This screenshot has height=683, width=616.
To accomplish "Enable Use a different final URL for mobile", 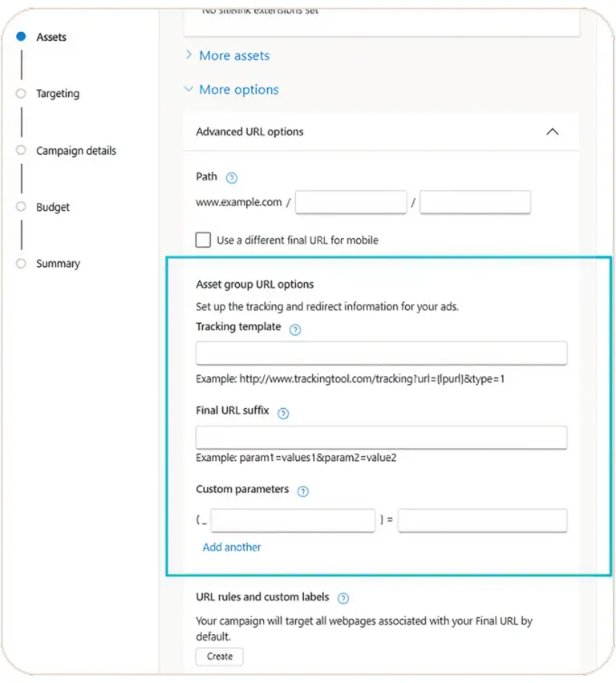I will point(203,240).
